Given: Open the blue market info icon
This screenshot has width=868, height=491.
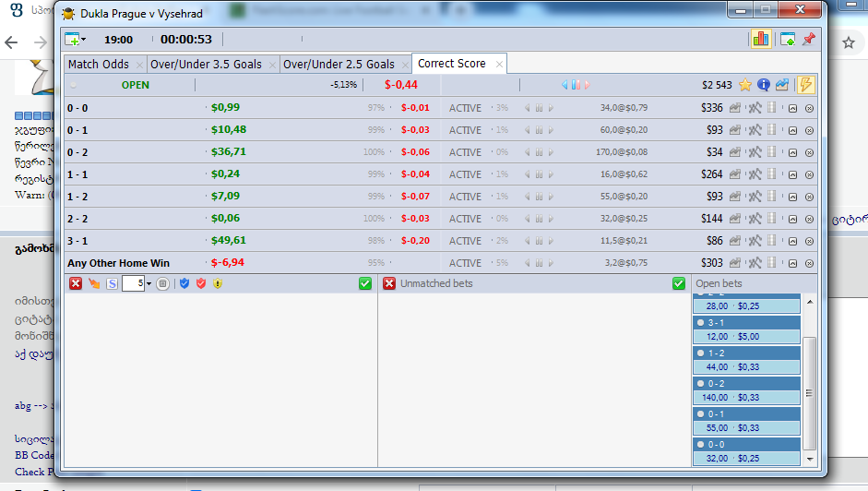Looking at the screenshot, I should point(764,85).
